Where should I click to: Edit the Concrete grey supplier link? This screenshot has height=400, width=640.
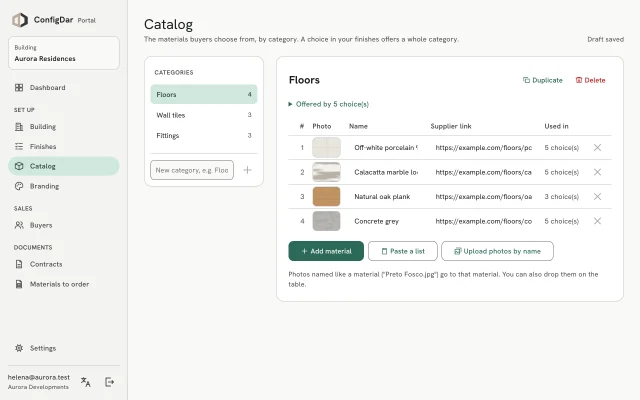(x=484, y=221)
